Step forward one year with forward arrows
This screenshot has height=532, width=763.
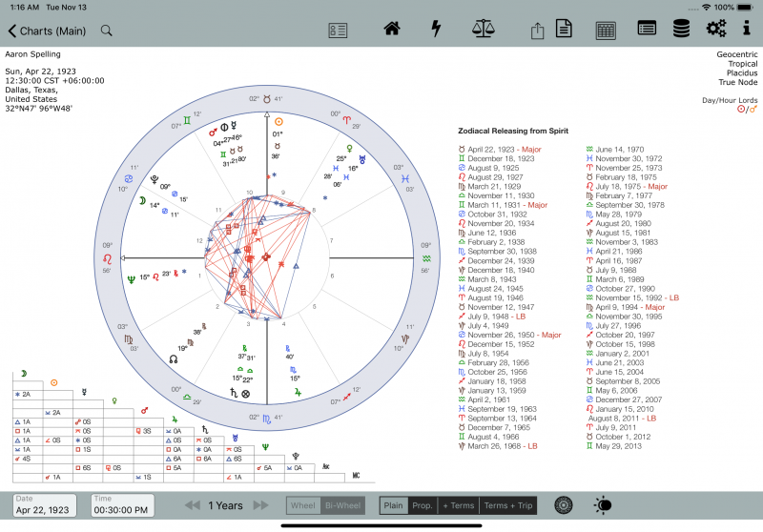point(260,505)
